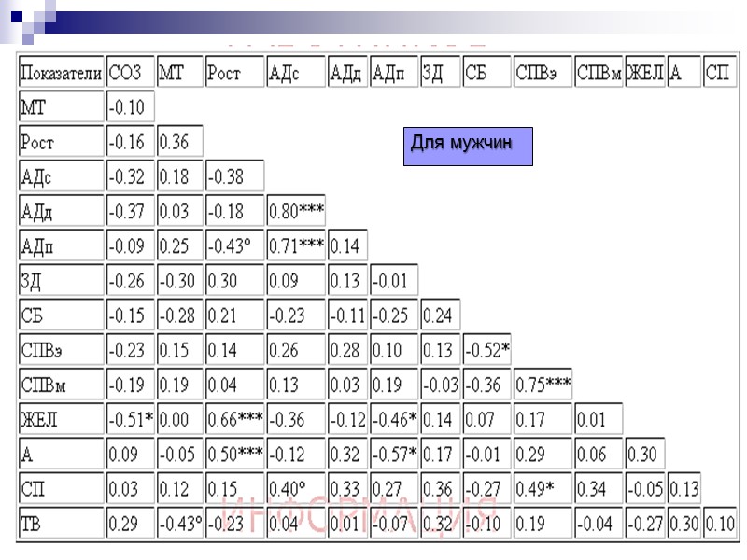Select the 'Рост' column header cell
Viewport: 747px width, 560px height.
coord(234,72)
